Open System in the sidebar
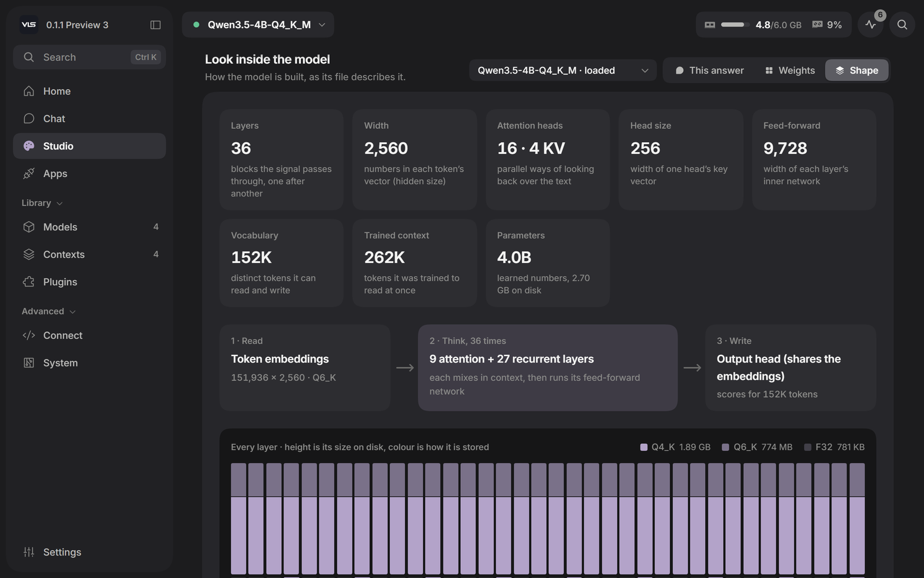The image size is (924, 578). [x=90, y=362]
